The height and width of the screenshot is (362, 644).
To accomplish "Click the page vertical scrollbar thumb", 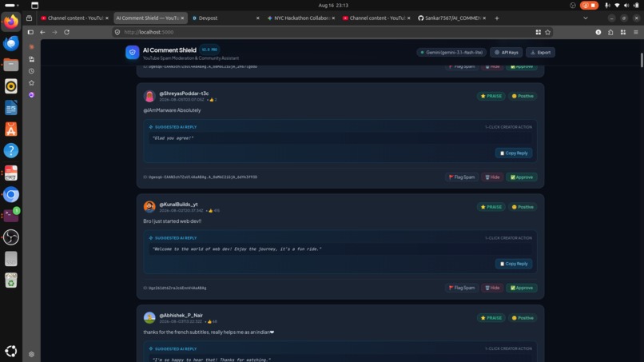I will pyautogui.click(x=642, y=60).
